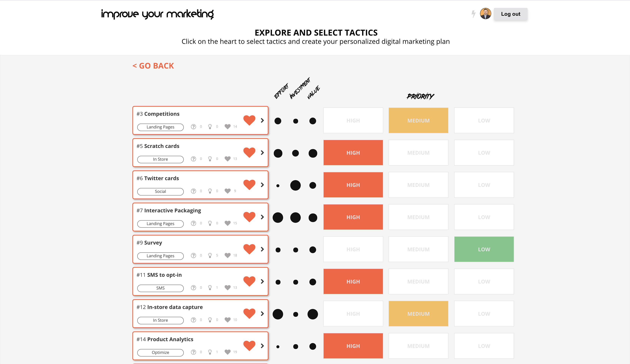The width and height of the screenshot is (630, 364).
Task: Expand the Interactive Packaging tactic details
Action: 262,217
